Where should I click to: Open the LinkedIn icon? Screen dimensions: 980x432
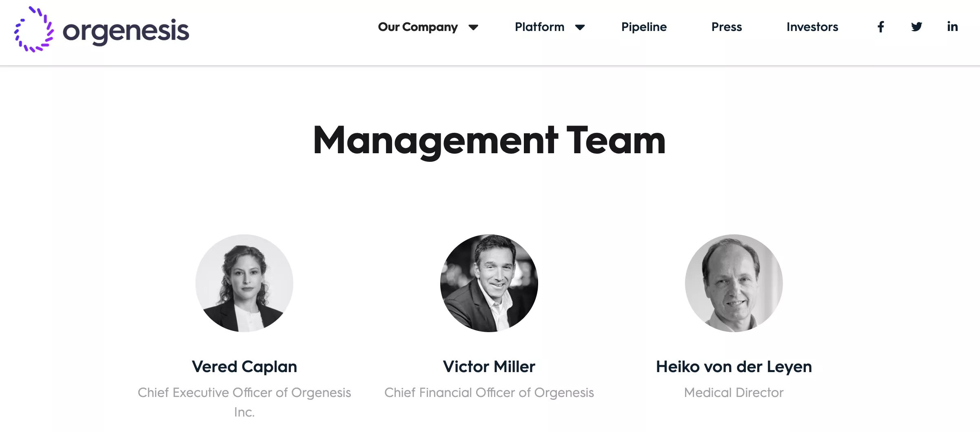tap(952, 26)
